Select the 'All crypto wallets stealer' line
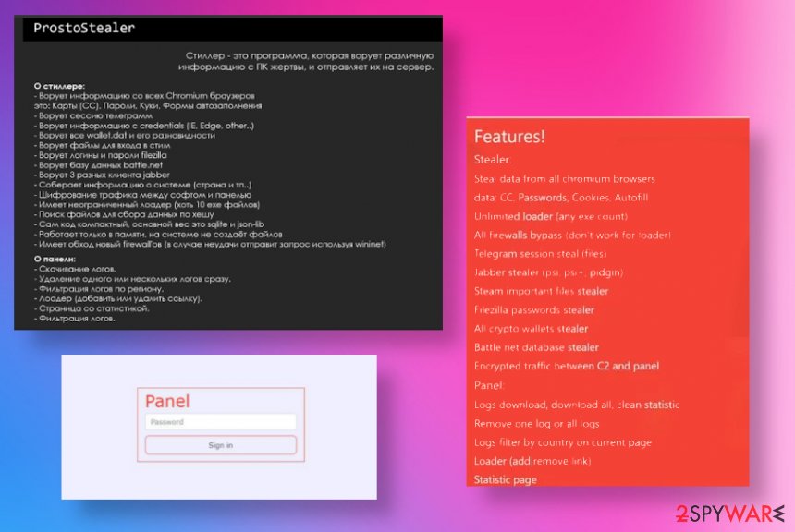This screenshot has width=795, height=532. click(x=531, y=329)
